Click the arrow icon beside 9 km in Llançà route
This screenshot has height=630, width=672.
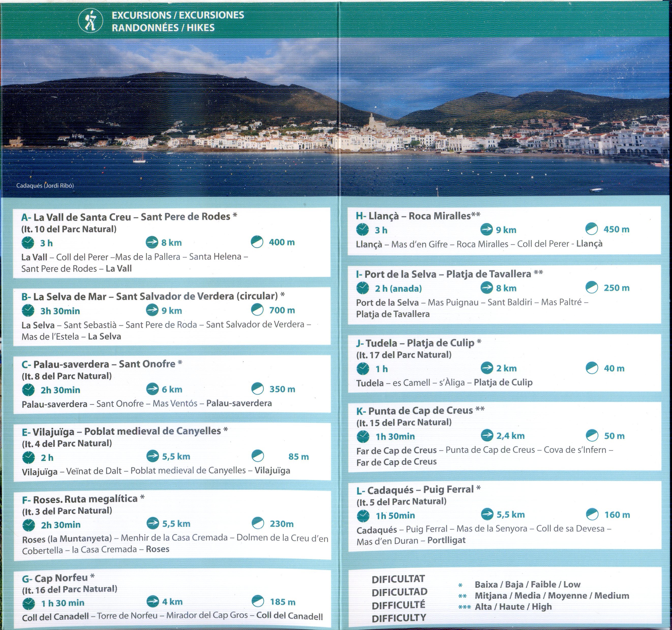[486, 229]
